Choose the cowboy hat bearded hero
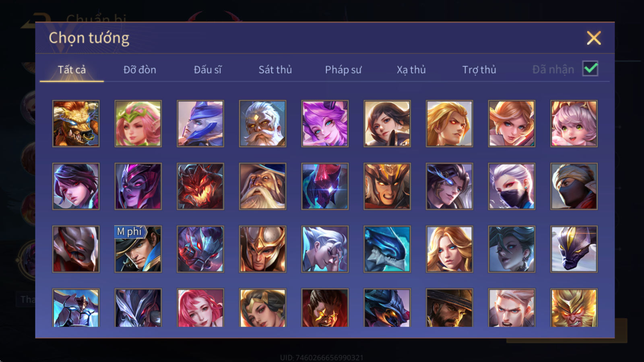644x362 pixels. pos(449,308)
